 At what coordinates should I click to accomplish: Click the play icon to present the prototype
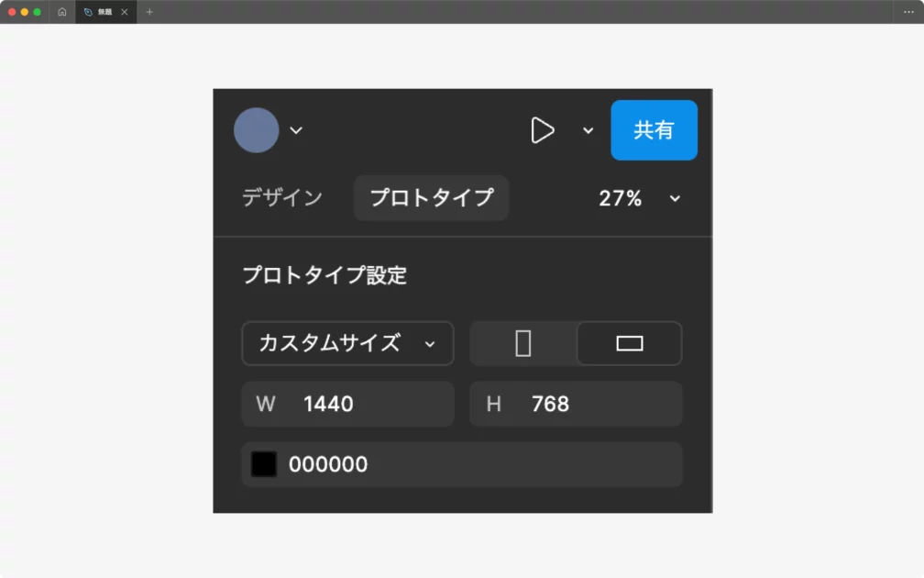[543, 130]
